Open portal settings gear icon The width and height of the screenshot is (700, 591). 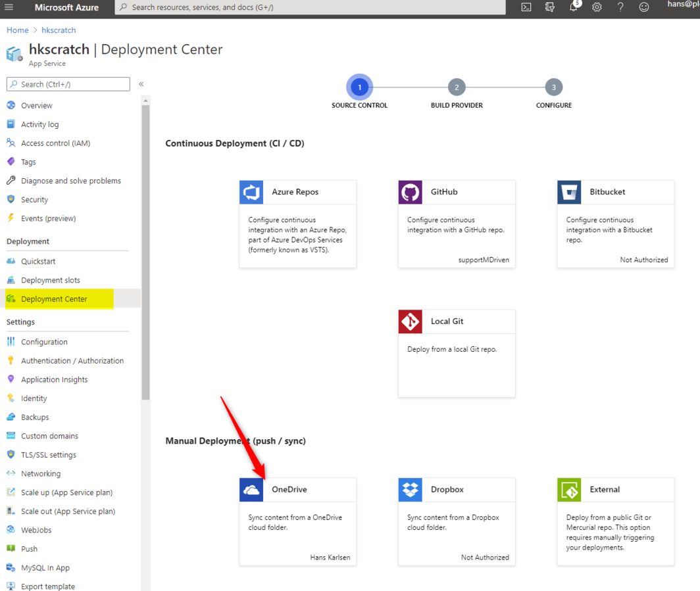pos(597,7)
